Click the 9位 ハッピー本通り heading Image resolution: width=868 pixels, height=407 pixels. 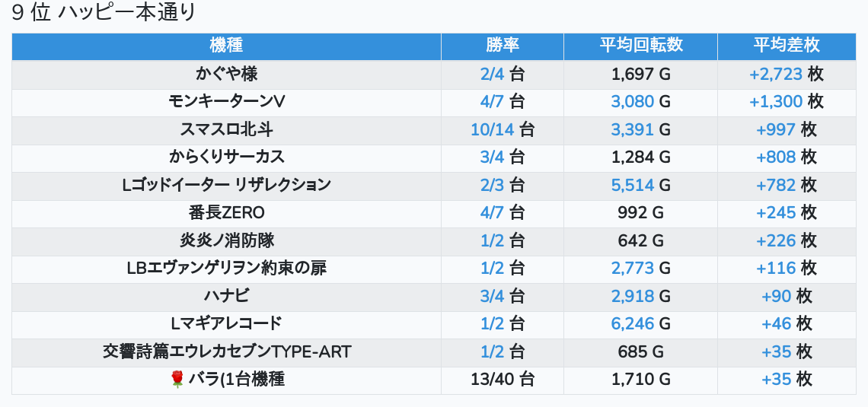[104, 13]
